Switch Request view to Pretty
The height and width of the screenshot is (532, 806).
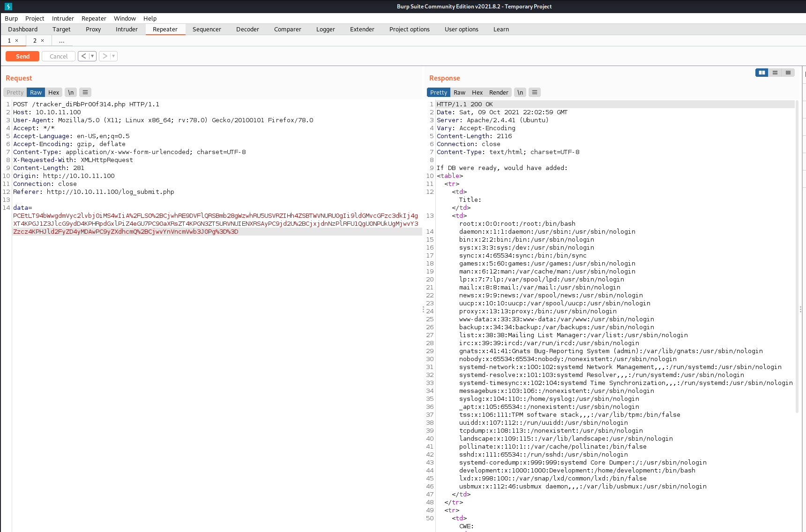15,93
